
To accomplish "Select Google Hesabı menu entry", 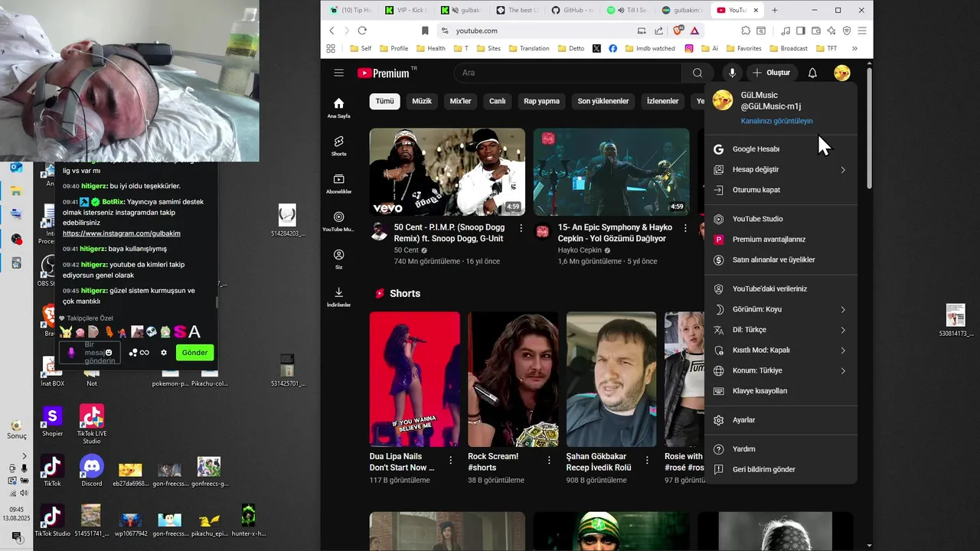I will 780,149.
